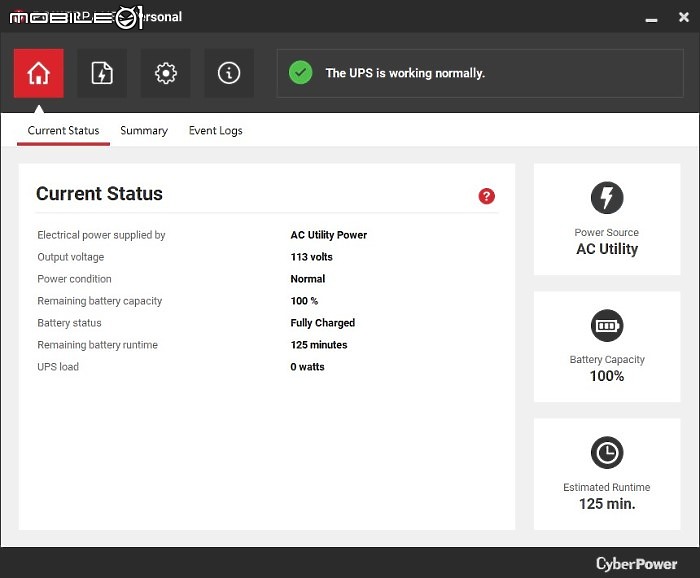Click the 'Power condition' label

coord(75,279)
